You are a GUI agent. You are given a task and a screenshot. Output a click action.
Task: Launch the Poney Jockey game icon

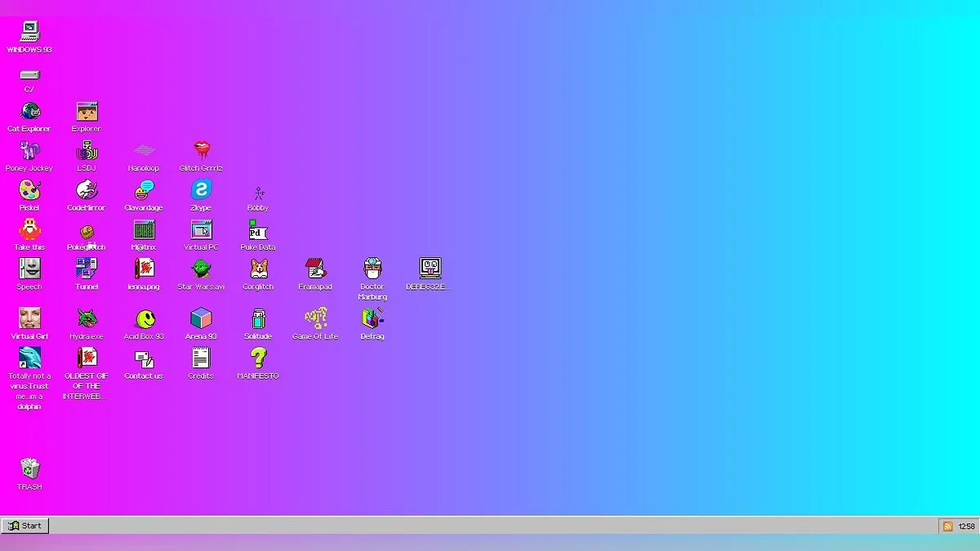pos(29,151)
